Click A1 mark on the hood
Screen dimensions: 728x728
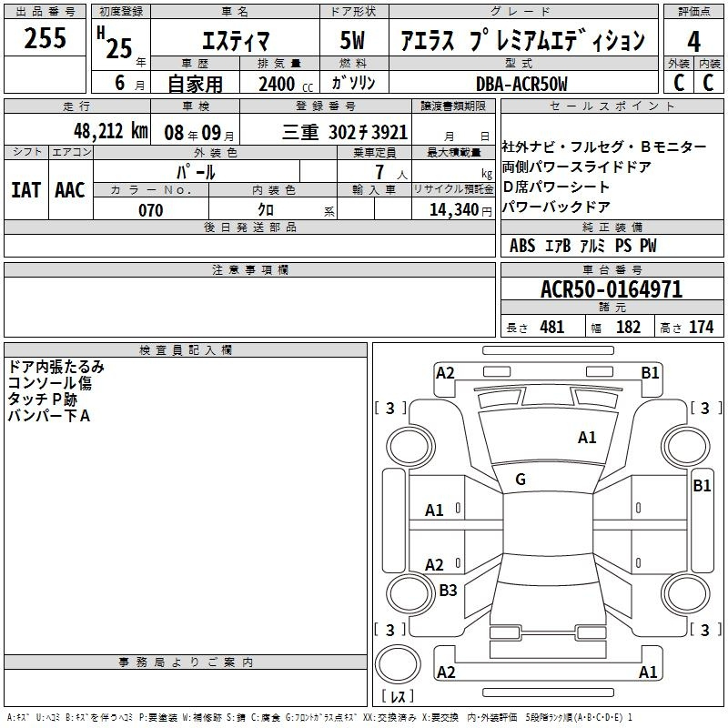pyautogui.click(x=587, y=438)
